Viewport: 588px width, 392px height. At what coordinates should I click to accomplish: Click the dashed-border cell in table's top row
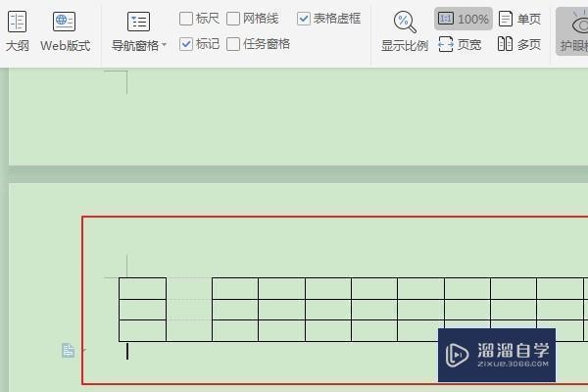[189, 288]
